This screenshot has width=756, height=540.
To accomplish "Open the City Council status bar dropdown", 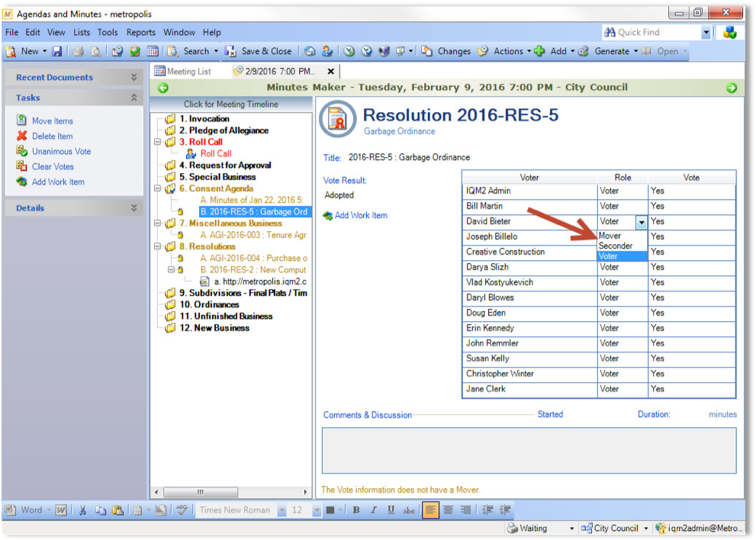I will click(645, 529).
